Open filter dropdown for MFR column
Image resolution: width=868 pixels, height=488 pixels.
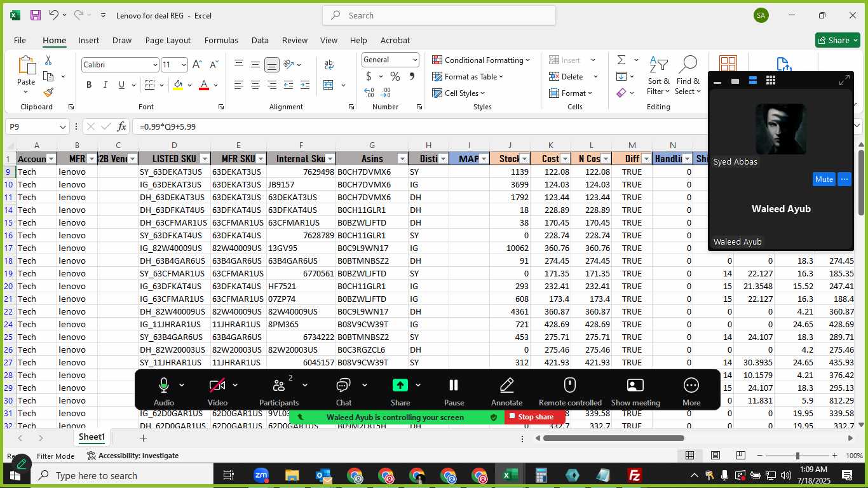click(92, 159)
